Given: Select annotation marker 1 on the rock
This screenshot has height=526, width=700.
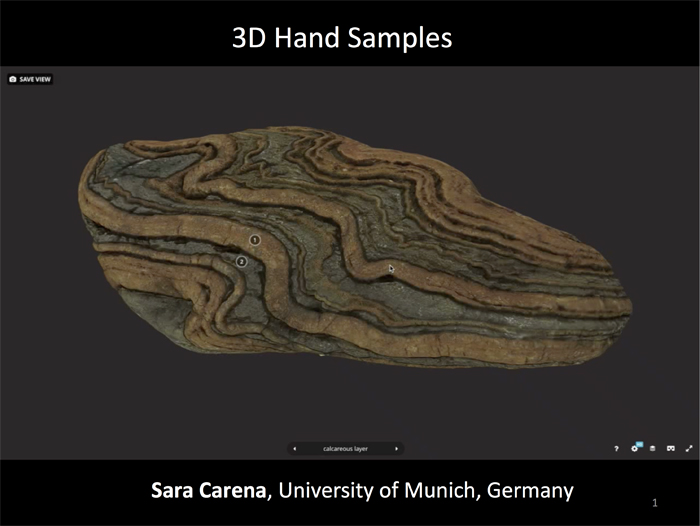Looking at the screenshot, I should (254, 240).
